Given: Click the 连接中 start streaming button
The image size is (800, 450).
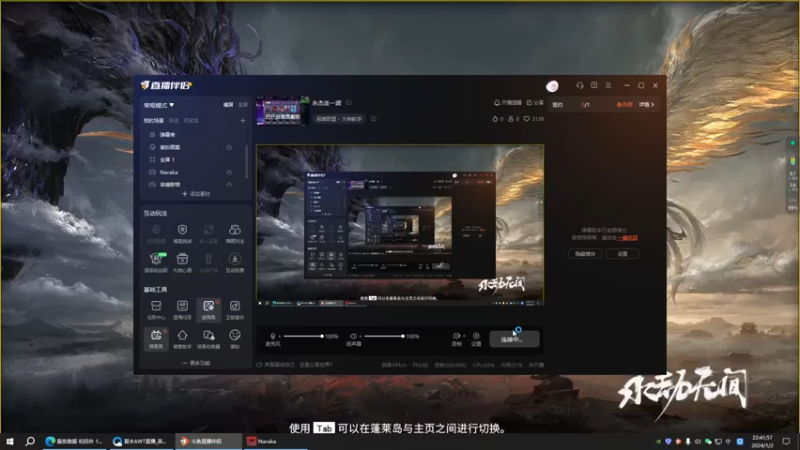Looking at the screenshot, I should pyautogui.click(x=514, y=339).
